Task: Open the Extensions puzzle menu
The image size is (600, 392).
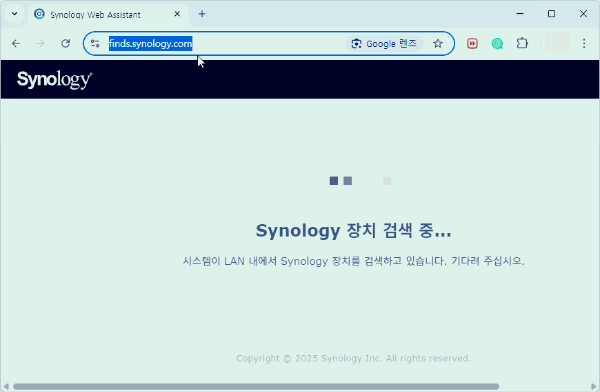Action: [x=522, y=43]
